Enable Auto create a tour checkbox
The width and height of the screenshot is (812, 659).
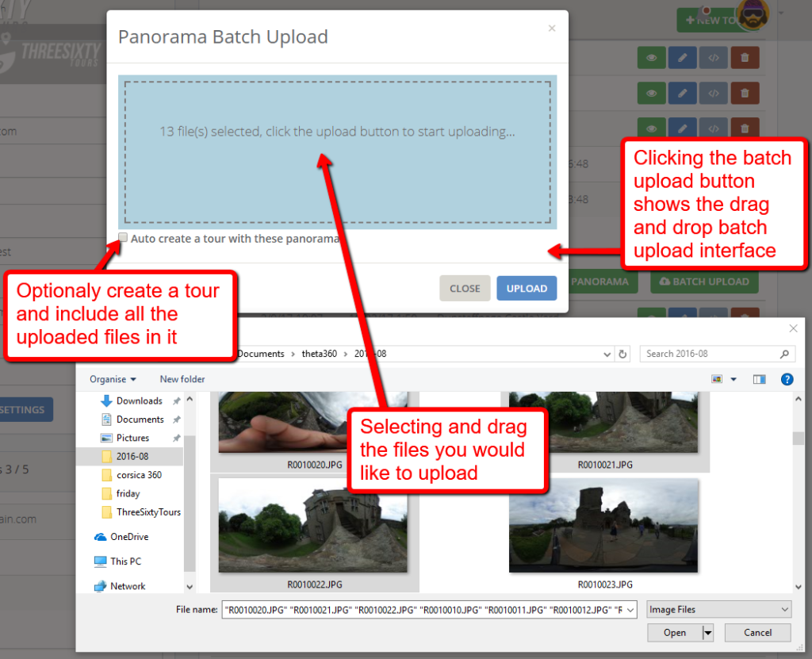click(123, 237)
